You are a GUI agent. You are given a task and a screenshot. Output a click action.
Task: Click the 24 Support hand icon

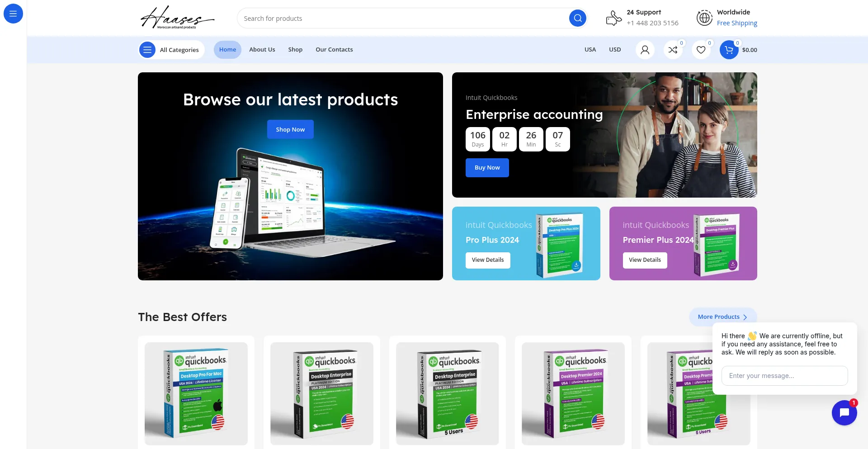pyautogui.click(x=613, y=18)
